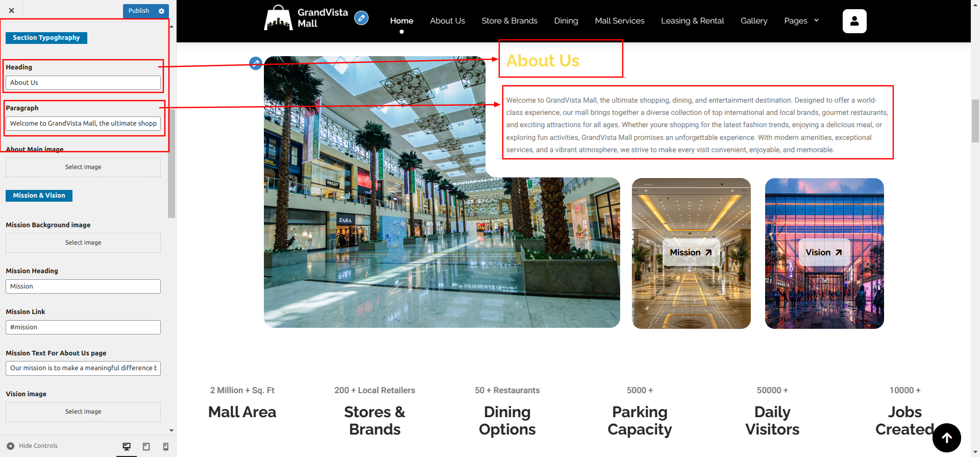Click the scroll-to-top arrow button

pyautogui.click(x=946, y=438)
